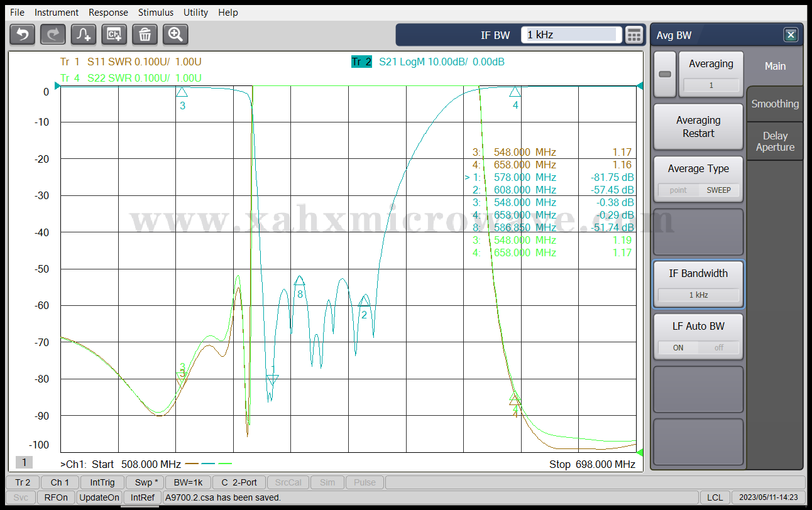The height and width of the screenshot is (510, 812).
Task: Switch to the Delay Aperture tab
Action: click(775, 141)
